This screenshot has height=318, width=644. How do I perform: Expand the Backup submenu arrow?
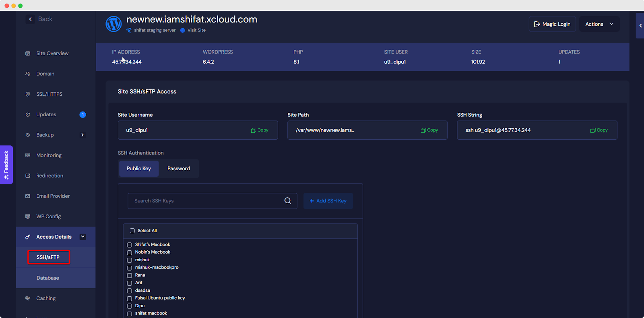[83, 135]
